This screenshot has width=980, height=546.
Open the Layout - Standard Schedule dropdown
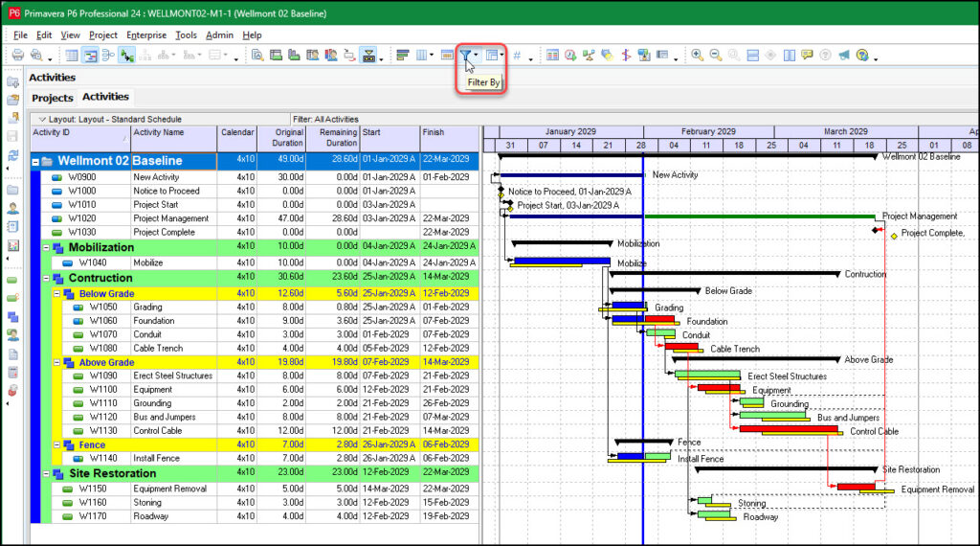click(42, 119)
